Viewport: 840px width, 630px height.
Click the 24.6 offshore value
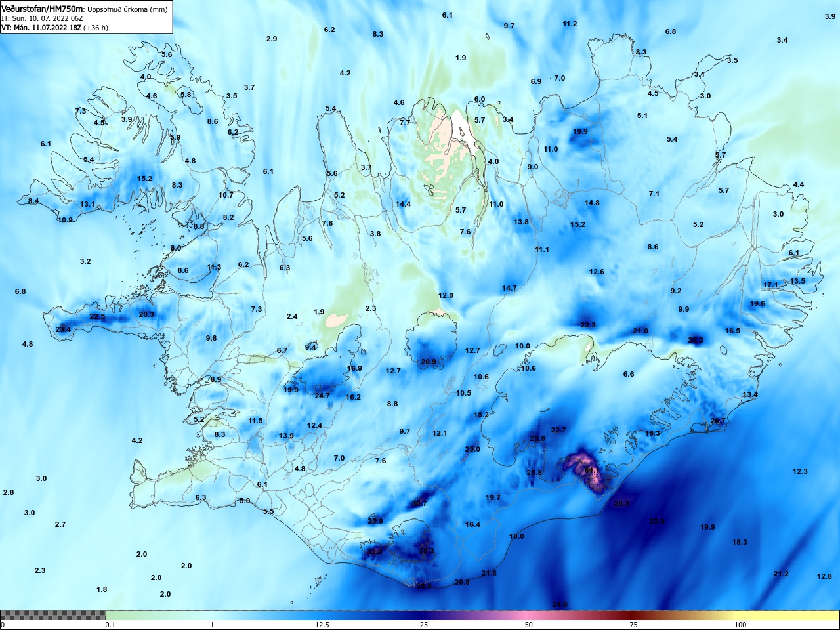(x=560, y=604)
